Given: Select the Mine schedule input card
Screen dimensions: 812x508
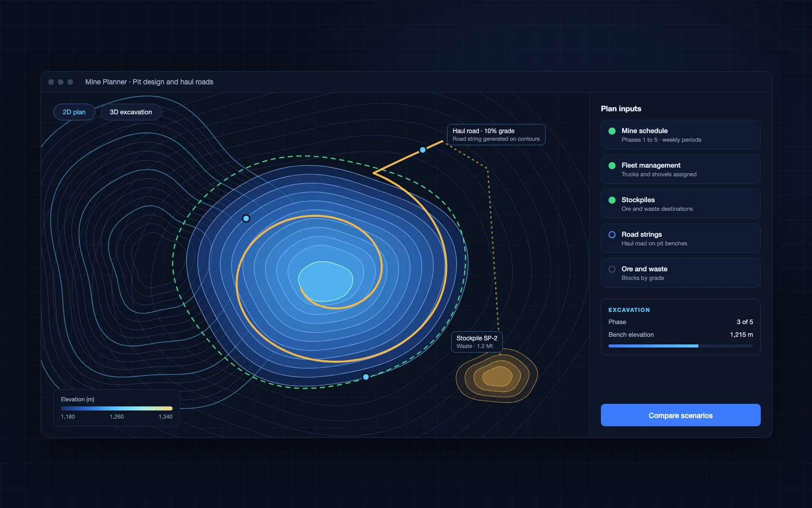Looking at the screenshot, I should tap(681, 135).
